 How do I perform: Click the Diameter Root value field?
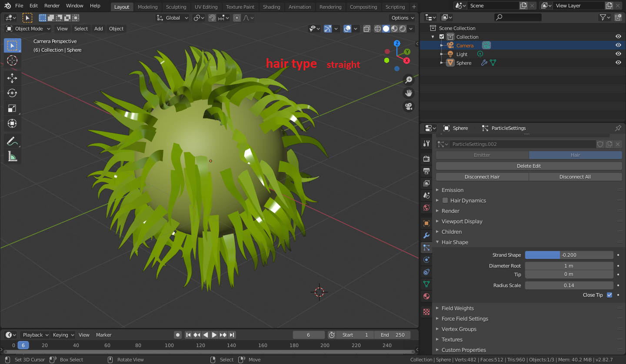569,266
